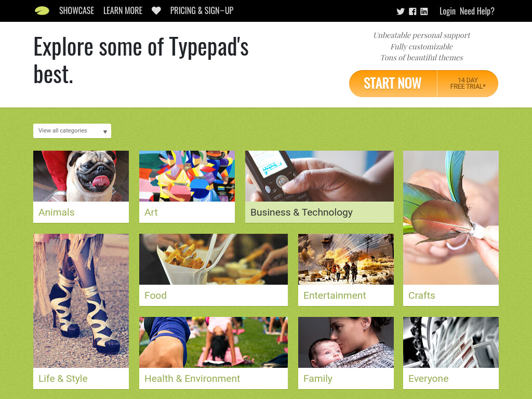Screen dimensions: 532x399
Task: Click the 14 Day Free Trial section
Action: click(468, 84)
